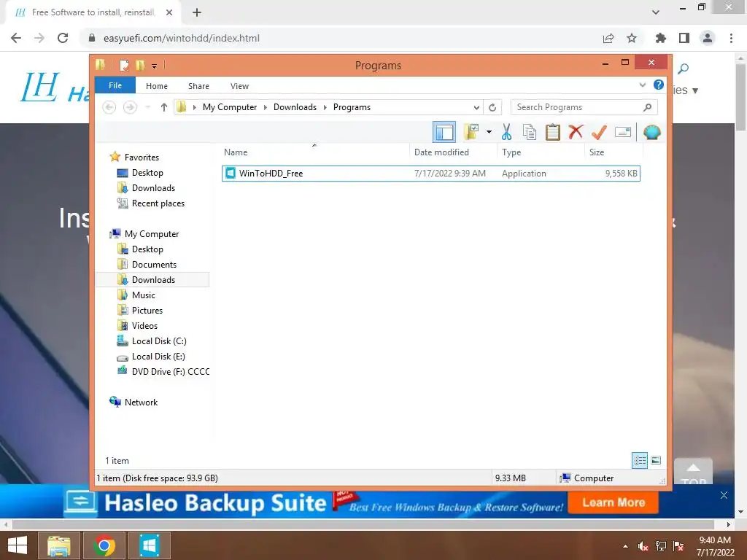The image size is (747, 560).
Task: Go up one folder level
Action: (164, 107)
